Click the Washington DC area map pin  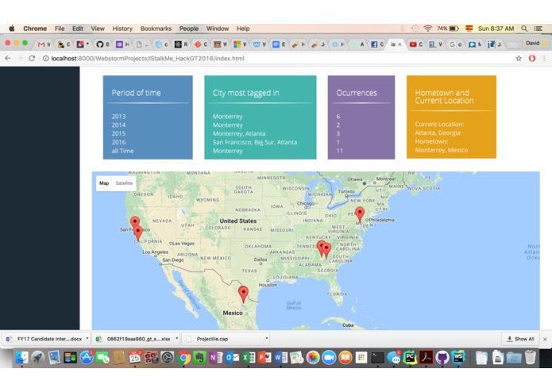pyautogui.click(x=360, y=215)
